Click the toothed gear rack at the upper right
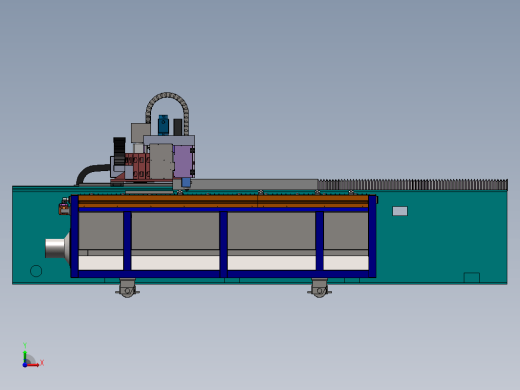This screenshot has width=520, height=390. coord(413,184)
